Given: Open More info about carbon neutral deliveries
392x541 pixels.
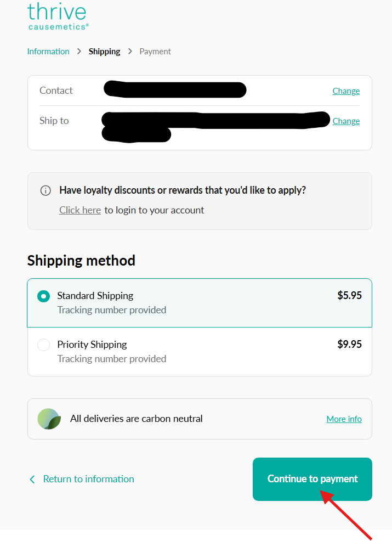Looking at the screenshot, I should 344,419.
